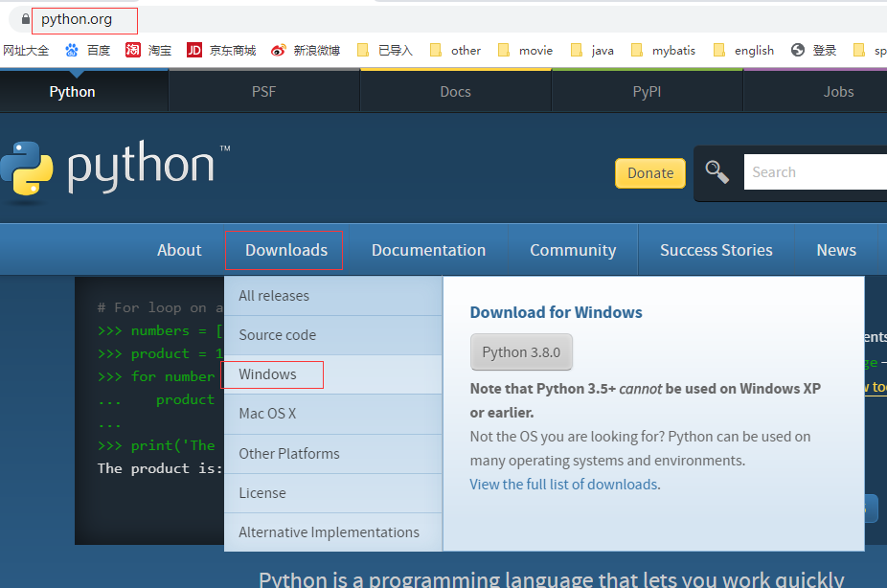The width and height of the screenshot is (887, 588).
Task: Open the Documentation navigation menu
Action: point(428,250)
